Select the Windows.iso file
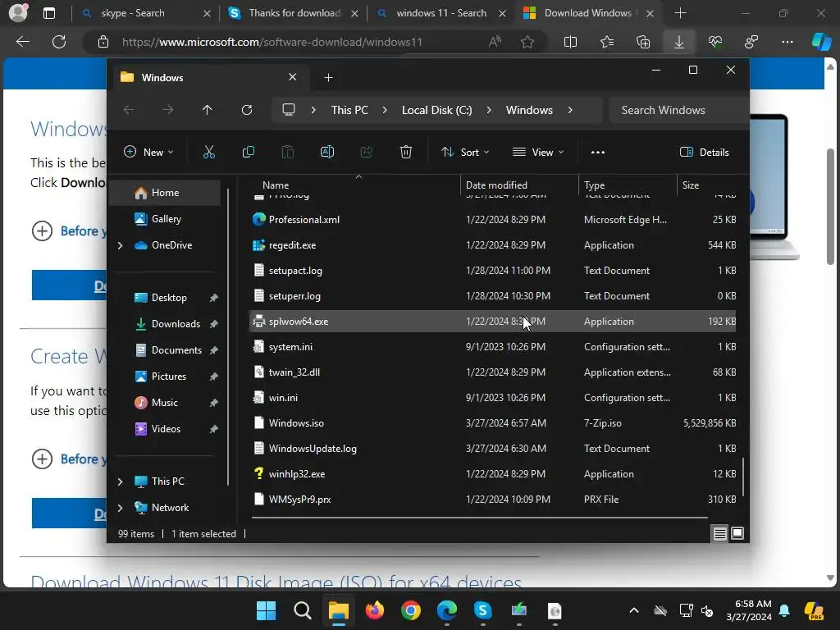Viewport: 840px width, 630px height. [x=493, y=423]
